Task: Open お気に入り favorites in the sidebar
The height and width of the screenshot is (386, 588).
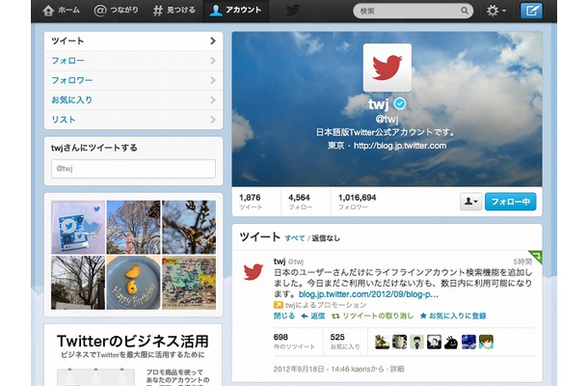Action: [133, 100]
